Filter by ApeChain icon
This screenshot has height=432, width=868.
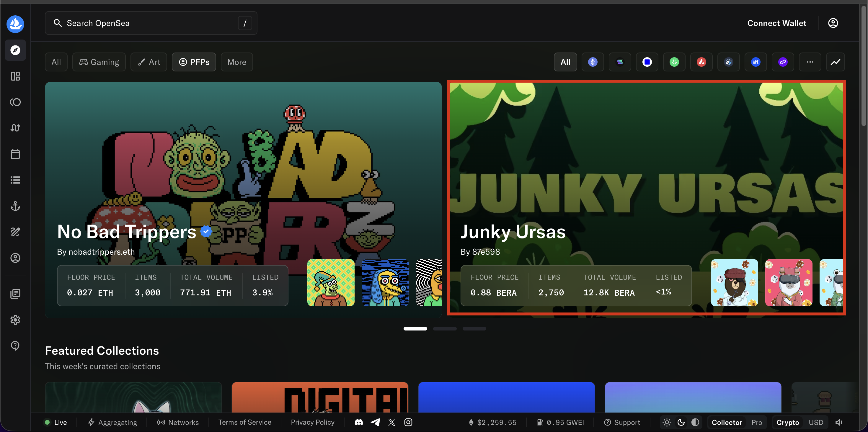[756, 62]
